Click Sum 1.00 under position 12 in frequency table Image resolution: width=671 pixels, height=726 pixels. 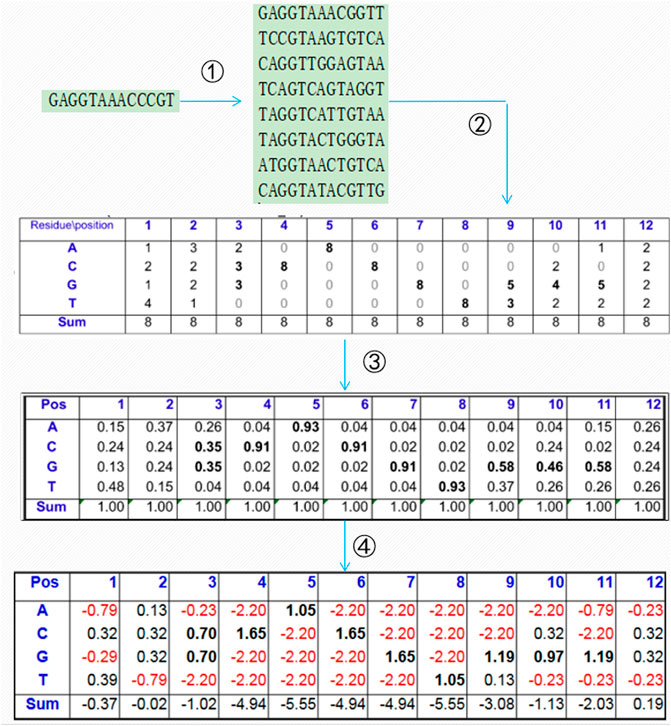click(646, 507)
